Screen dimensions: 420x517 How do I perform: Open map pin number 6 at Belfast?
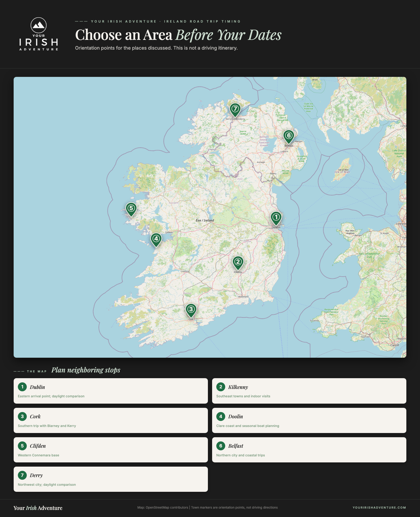pos(288,136)
